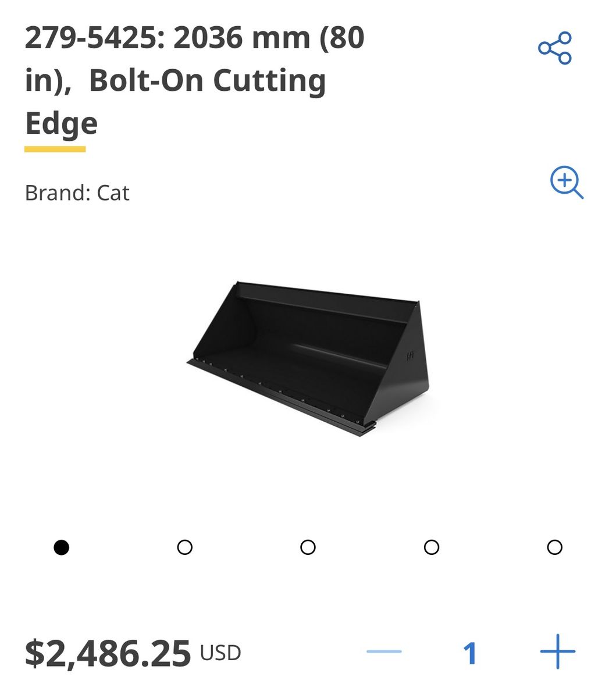Image resolution: width=616 pixels, height=698 pixels.
Task: Tap the $2,486.25 price
Action: click(108, 653)
